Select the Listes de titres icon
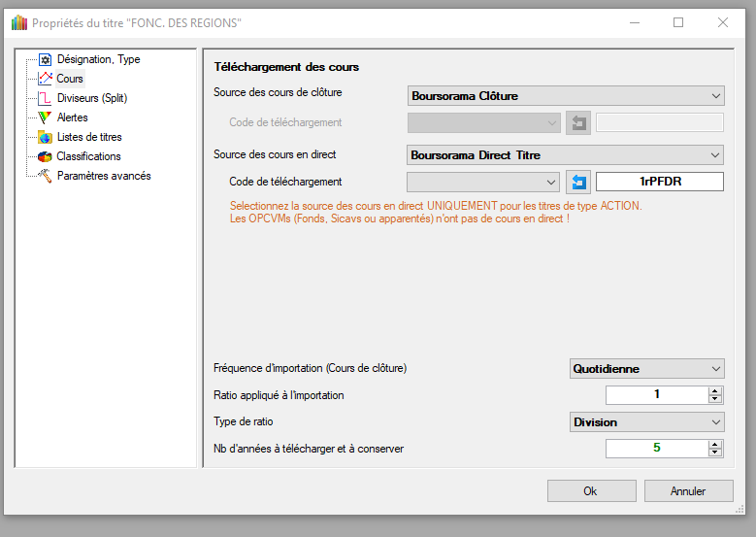Screen dimensions: 756x537 click(x=45, y=137)
